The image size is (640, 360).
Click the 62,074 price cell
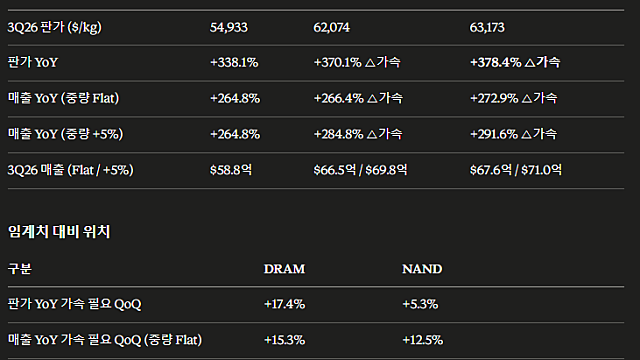tap(331, 28)
